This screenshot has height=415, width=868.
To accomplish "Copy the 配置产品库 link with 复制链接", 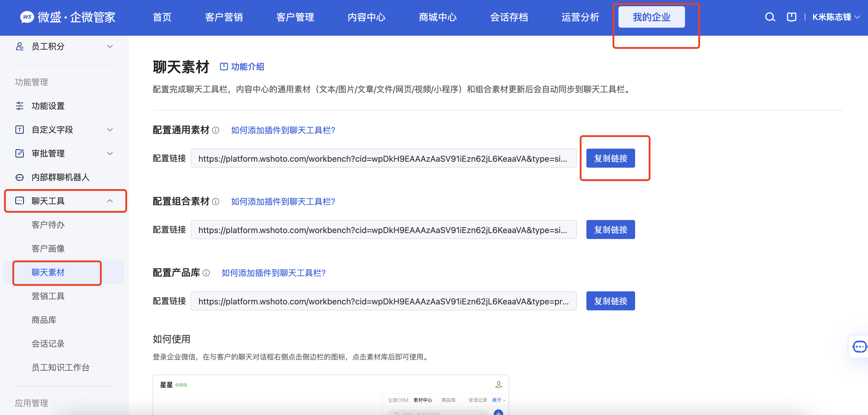I will (x=610, y=301).
